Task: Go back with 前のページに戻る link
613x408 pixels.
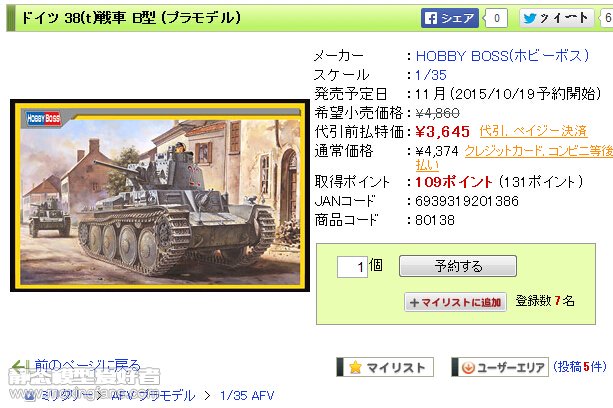Action: 87,365
